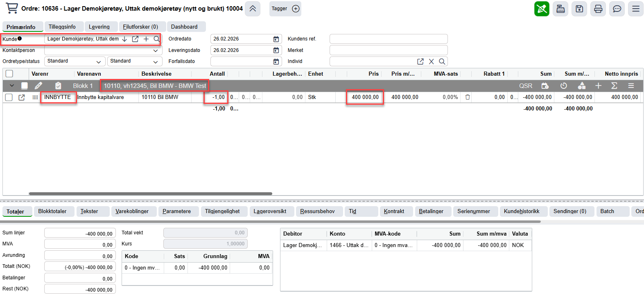Open the Blokk 1 hamburger menu
The height and width of the screenshot is (299, 644).
[631, 85]
